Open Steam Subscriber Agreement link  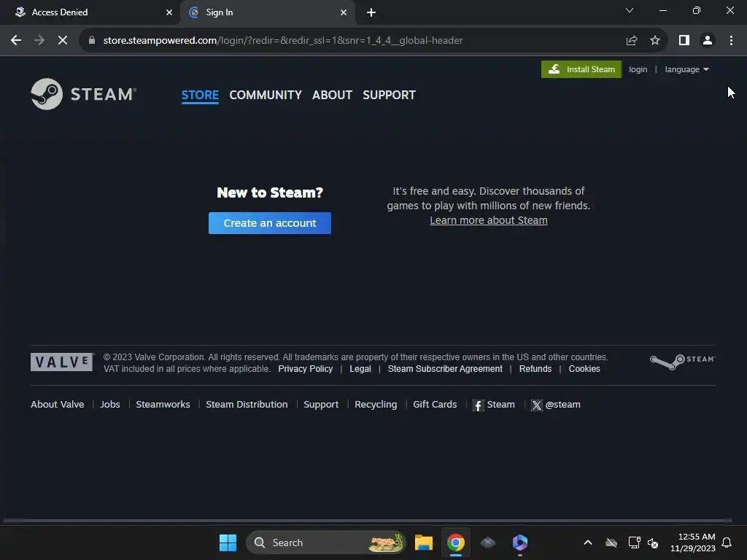coord(445,369)
